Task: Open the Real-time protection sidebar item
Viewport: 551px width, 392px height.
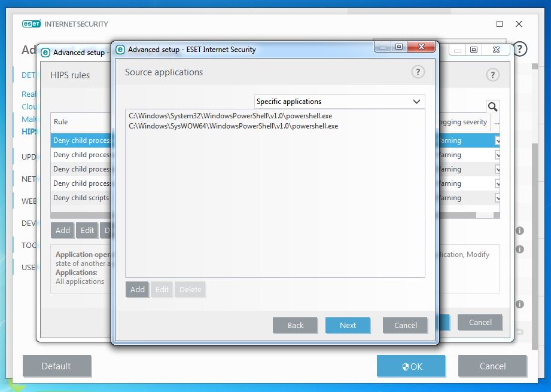Action: (x=29, y=94)
